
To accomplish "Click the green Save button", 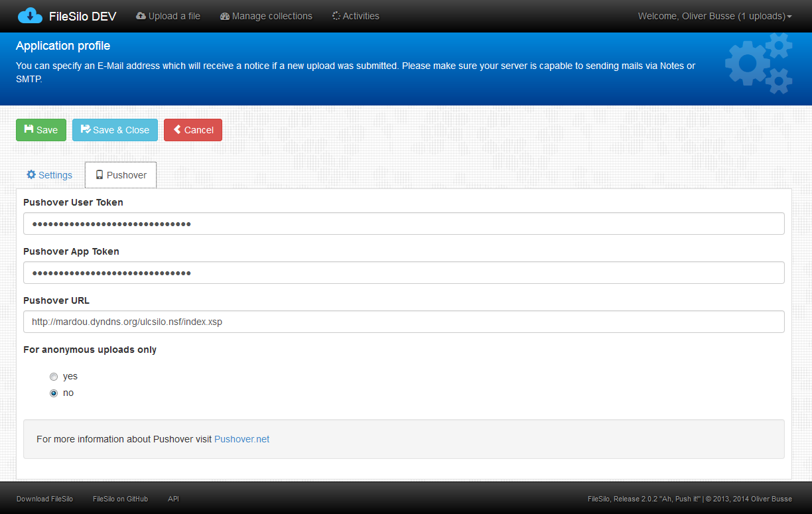I will 41,130.
